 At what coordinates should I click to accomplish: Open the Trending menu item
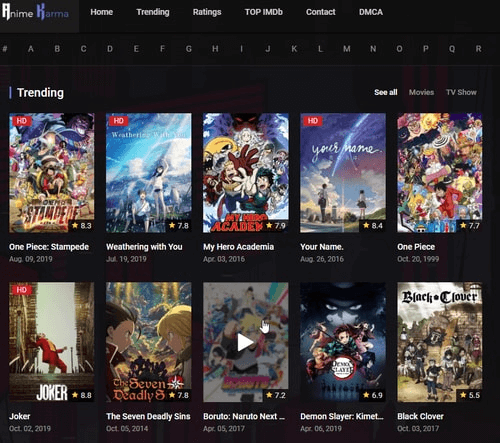(153, 12)
